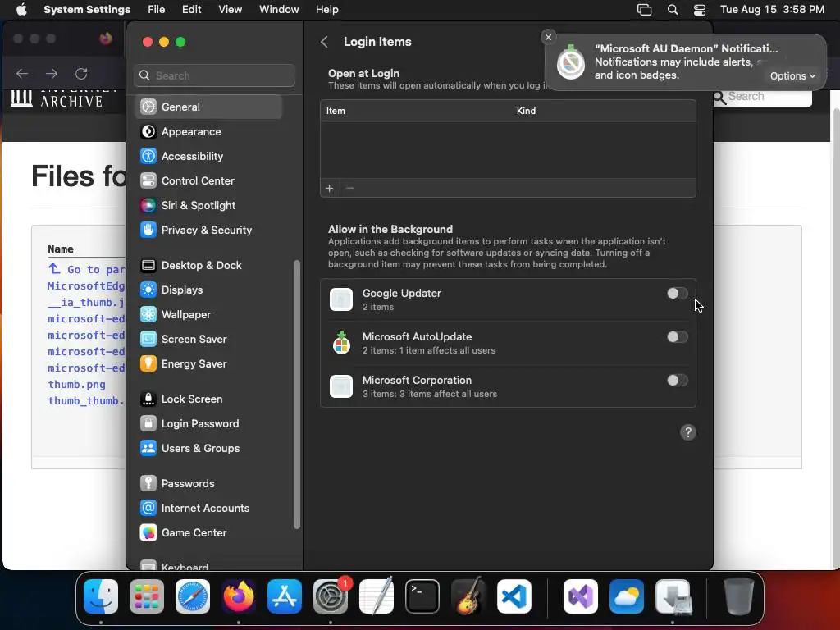Open TextEdit from the Dock
840x630 pixels.
pos(377,596)
